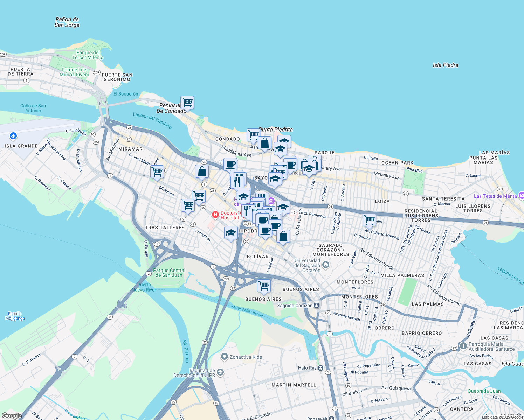Click the shopping bag marker on Ashford Ave
The width and height of the screenshot is (524, 420).
pos(265,143)
